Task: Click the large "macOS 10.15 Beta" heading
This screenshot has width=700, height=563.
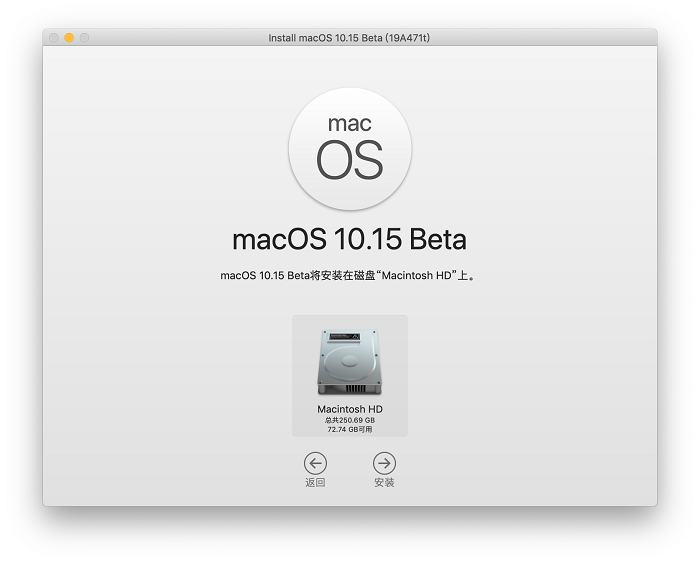Action: pyautogui.click(x=350, y=240)
